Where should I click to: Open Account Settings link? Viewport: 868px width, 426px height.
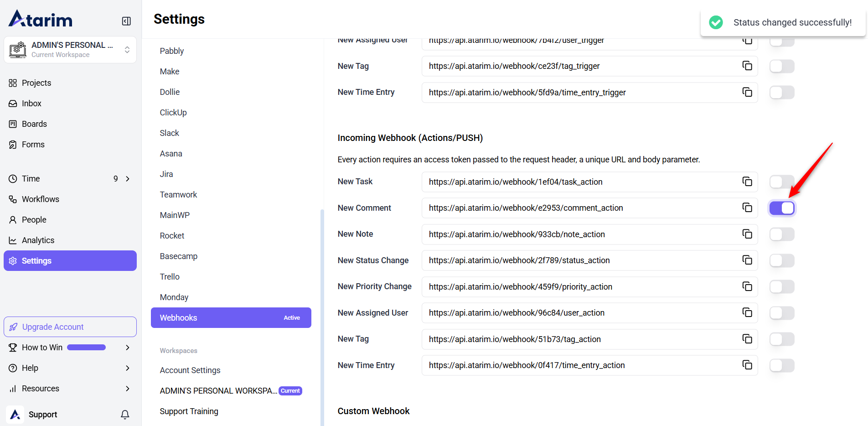[190, 370]
